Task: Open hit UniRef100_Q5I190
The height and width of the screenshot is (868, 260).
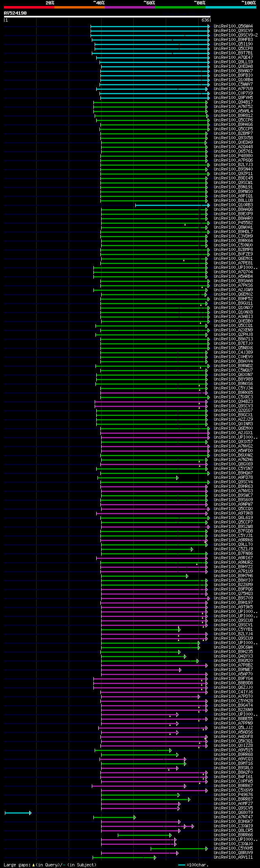Action: point(233,44)
